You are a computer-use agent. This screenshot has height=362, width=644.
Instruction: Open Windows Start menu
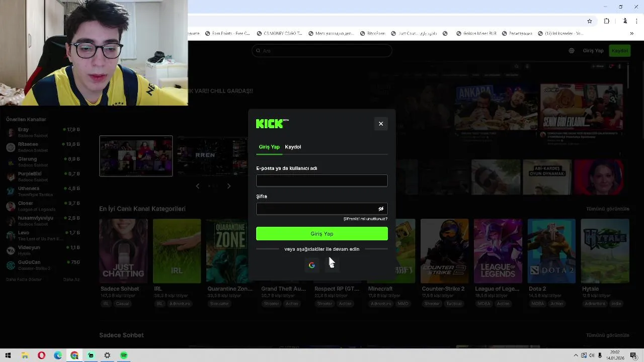(8, 355)
